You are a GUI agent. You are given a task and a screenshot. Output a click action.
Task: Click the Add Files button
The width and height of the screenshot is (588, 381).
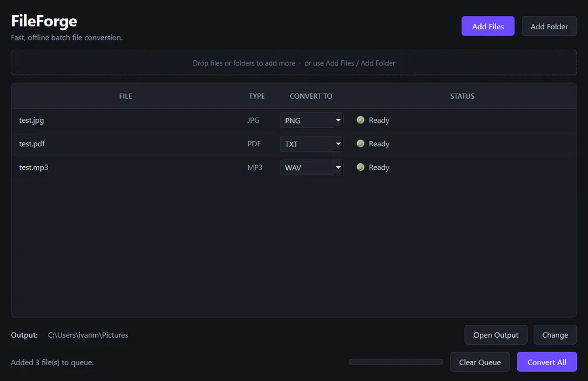487,26
